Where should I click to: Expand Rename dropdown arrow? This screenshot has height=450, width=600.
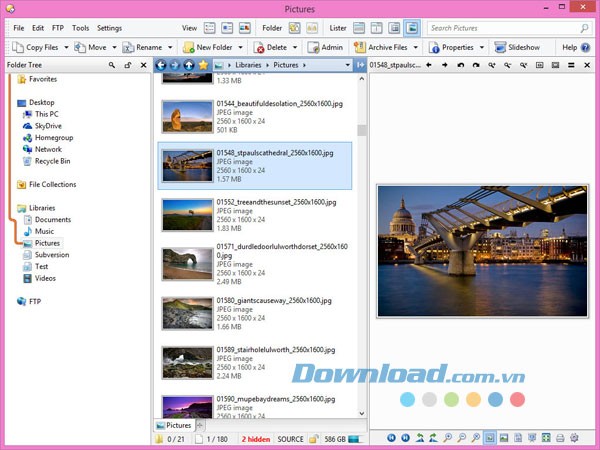pyautogui.click(x=170, y=47)
